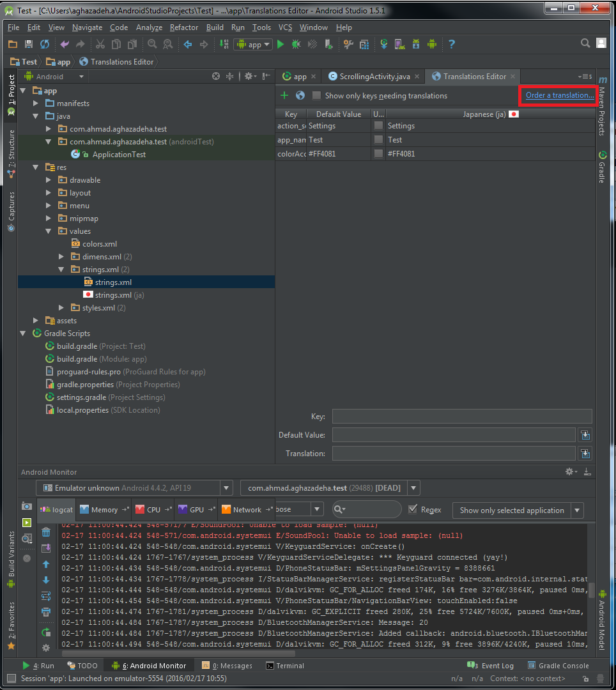Screen dimensions: 616x690
Task: Click the restart logcat icon
Action: point(46,632)
